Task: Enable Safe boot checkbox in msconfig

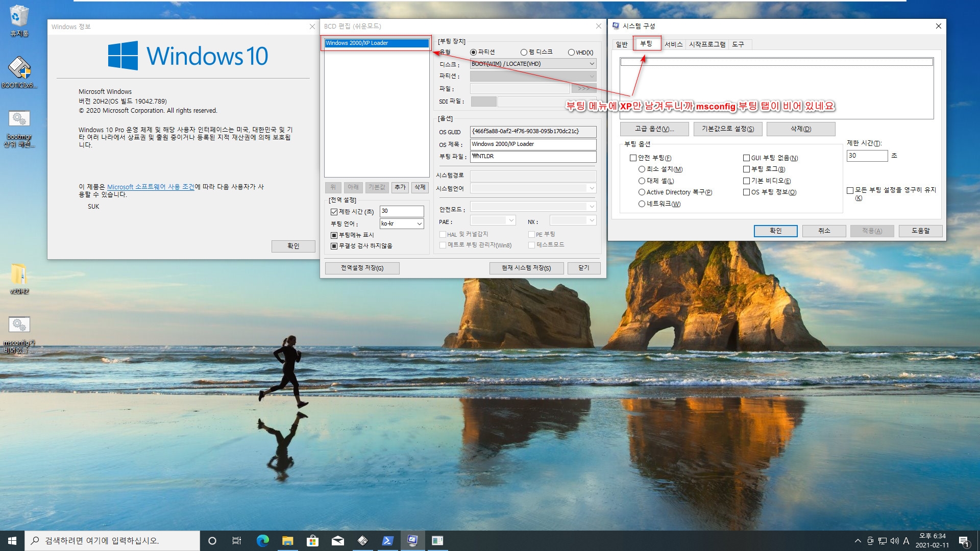Action: tap(633, 158)
